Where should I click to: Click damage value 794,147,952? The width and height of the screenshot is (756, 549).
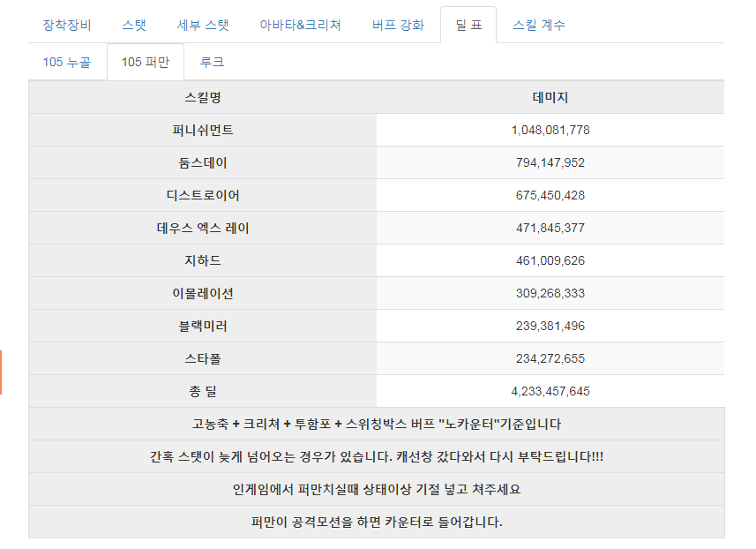550,163
